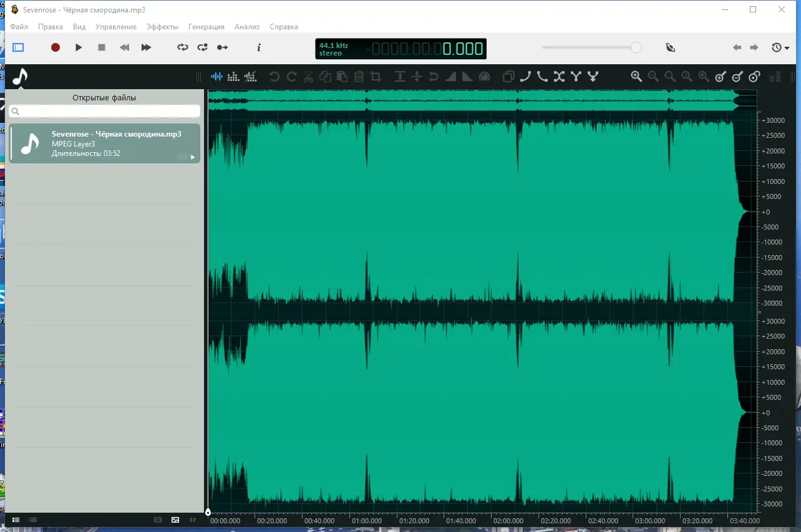The image size is (801, 532).
Task: Navigate back with left arrow
Action: [737, 47]
